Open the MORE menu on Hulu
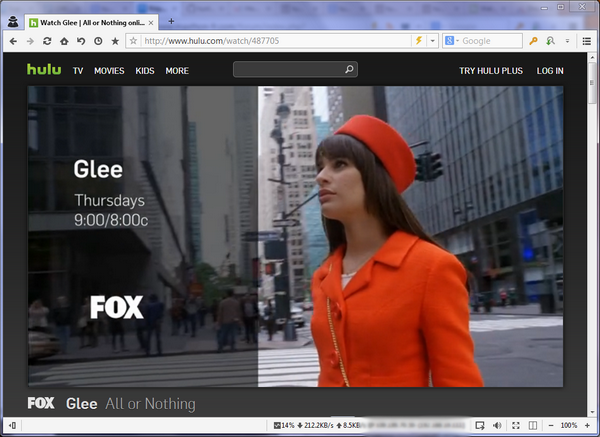This screenshot has height=437, width=600. 177,71
